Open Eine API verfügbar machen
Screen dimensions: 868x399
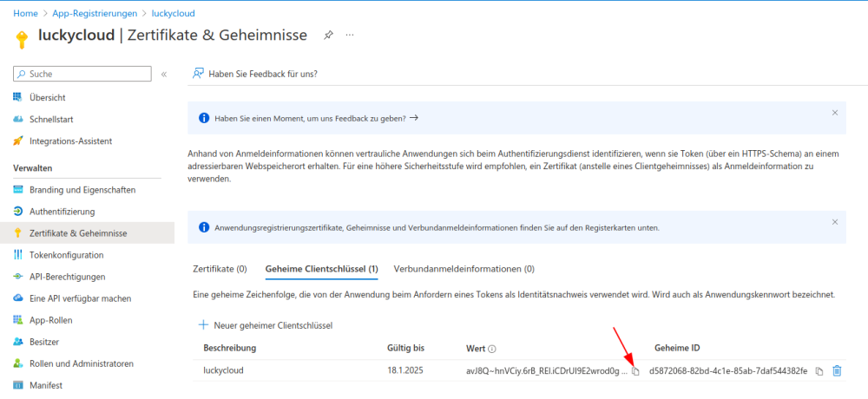[80, 298]
